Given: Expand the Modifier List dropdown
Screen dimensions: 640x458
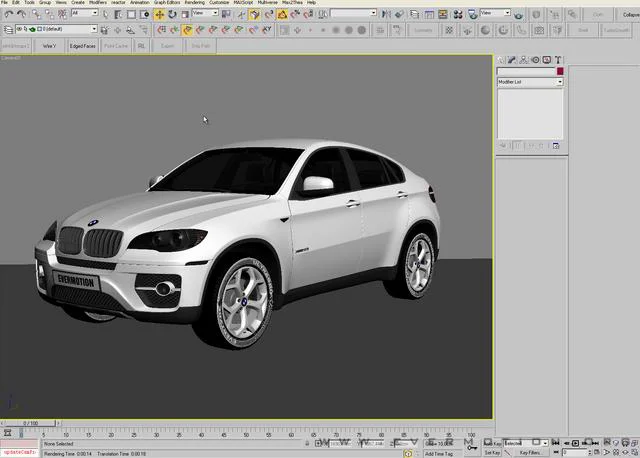Looking at the screenshot, I should pyautogui.click(x=530, y=82).
